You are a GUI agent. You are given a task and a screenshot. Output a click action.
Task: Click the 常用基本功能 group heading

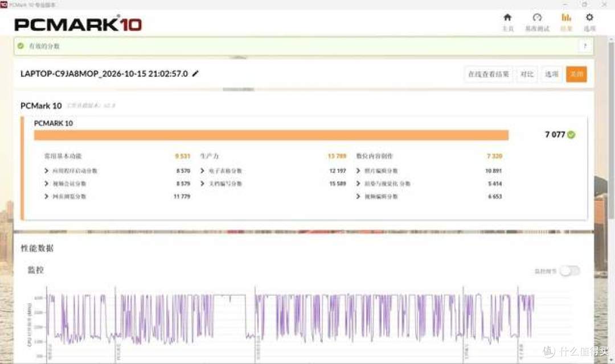(x=63, y=156)
